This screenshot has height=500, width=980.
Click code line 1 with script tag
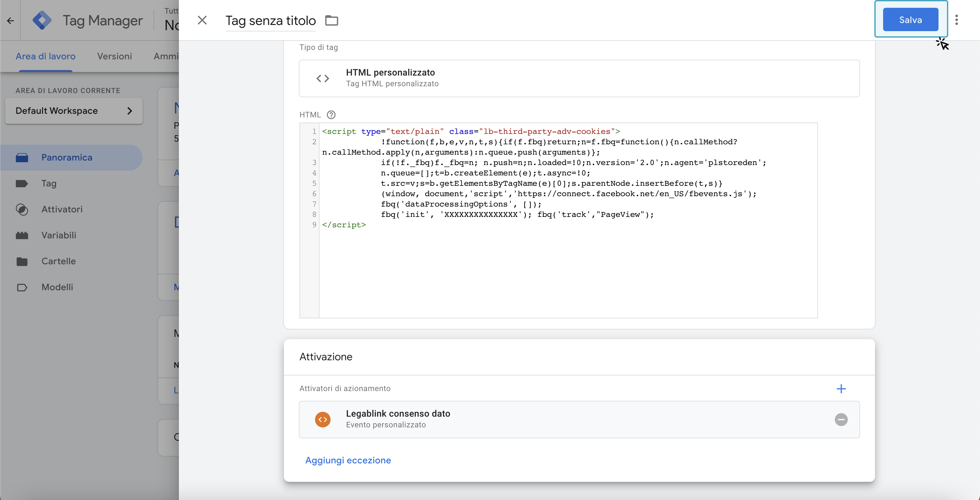coord(471,131)
